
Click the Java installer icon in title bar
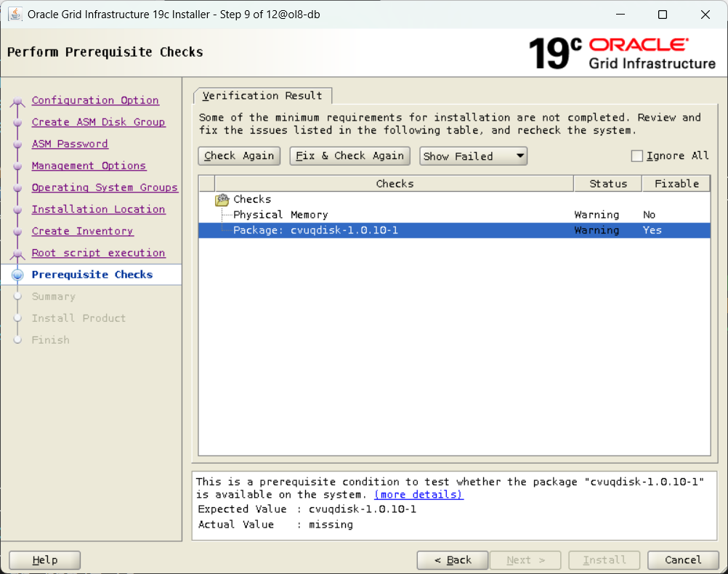pos(15,15)
